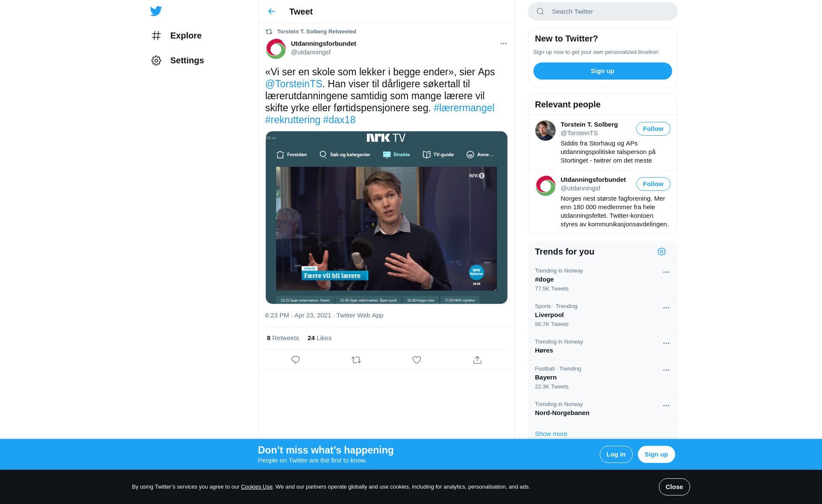The image size is (822, 504).
Task: Share the tweet using the share icon
Action: point(477,360)
